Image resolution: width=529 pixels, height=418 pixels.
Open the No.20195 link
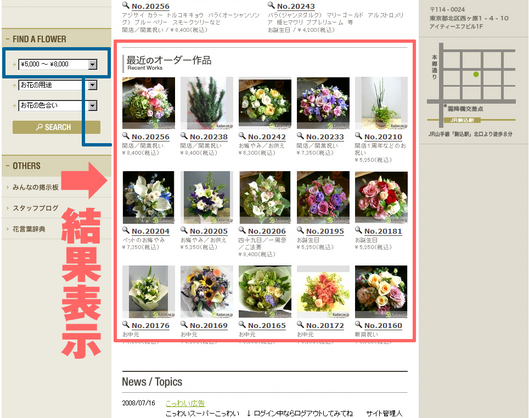[325, 231]
